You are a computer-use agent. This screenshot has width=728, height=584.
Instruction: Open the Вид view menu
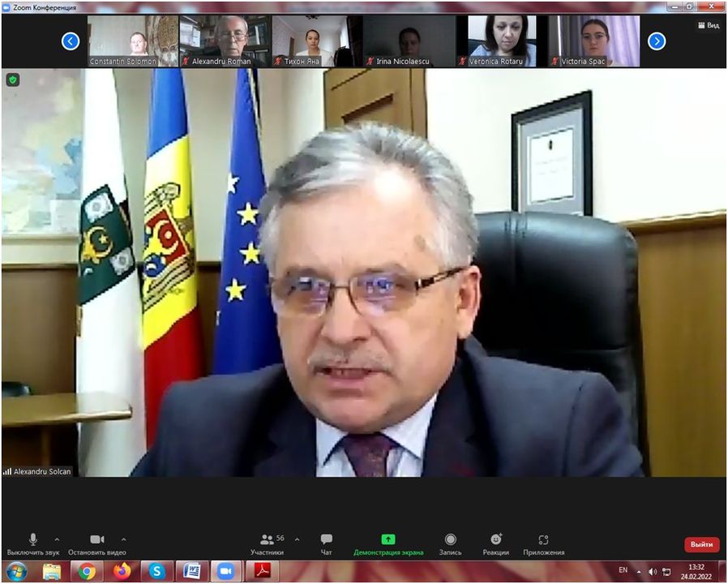tap(708, 25)
